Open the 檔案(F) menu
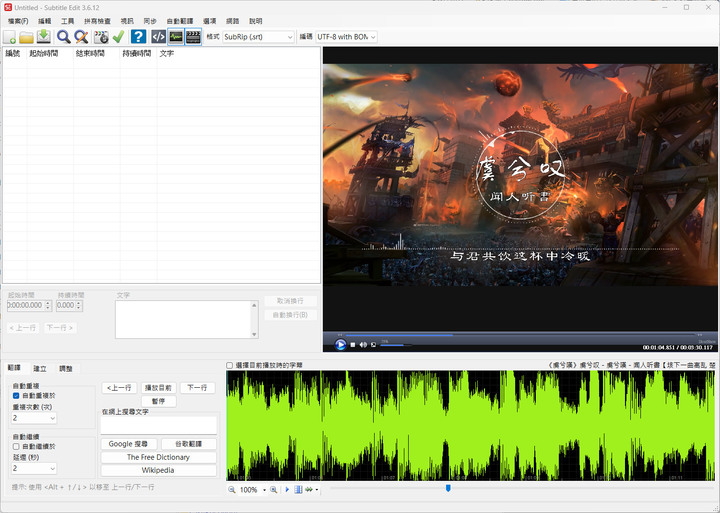The height and width of the screenshot is (513, 720). [x=18, y=21]
